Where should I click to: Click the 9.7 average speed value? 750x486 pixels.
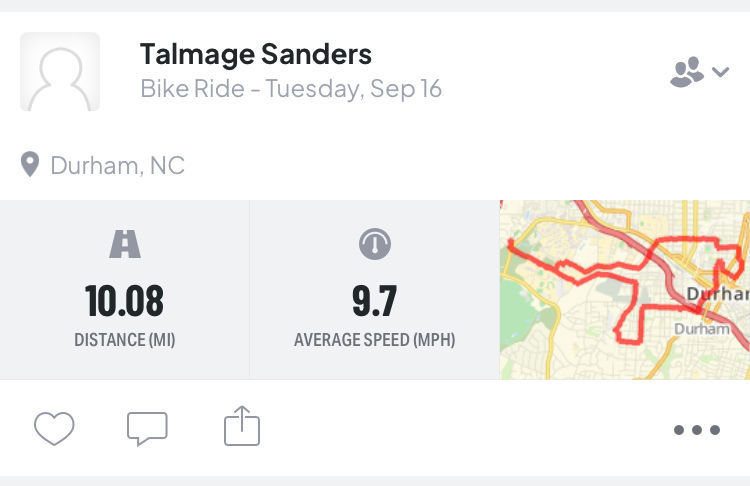point(374,300)
